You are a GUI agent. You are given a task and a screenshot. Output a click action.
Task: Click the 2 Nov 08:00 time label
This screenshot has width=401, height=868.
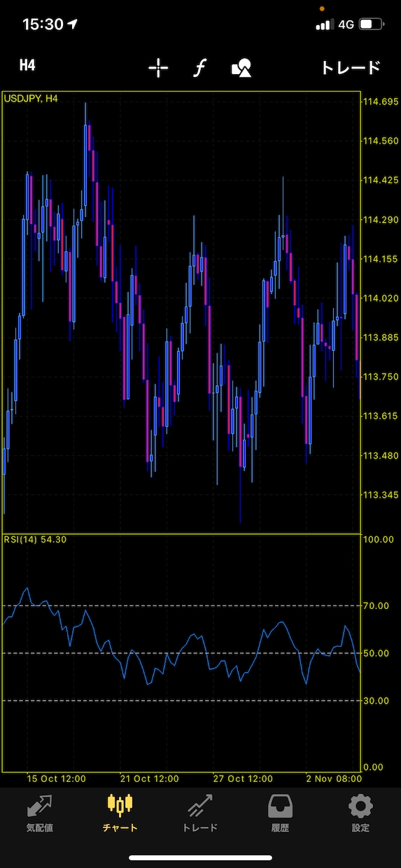332,778
